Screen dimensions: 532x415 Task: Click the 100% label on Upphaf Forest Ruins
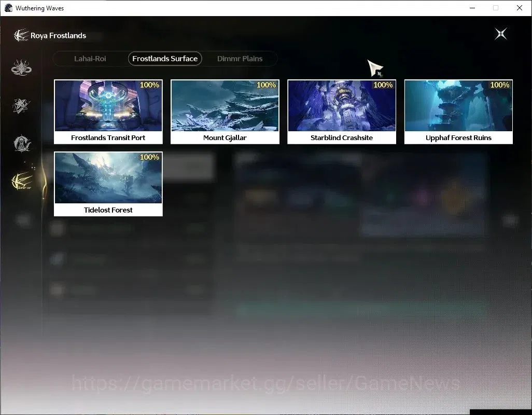click(x=499, y=85)
